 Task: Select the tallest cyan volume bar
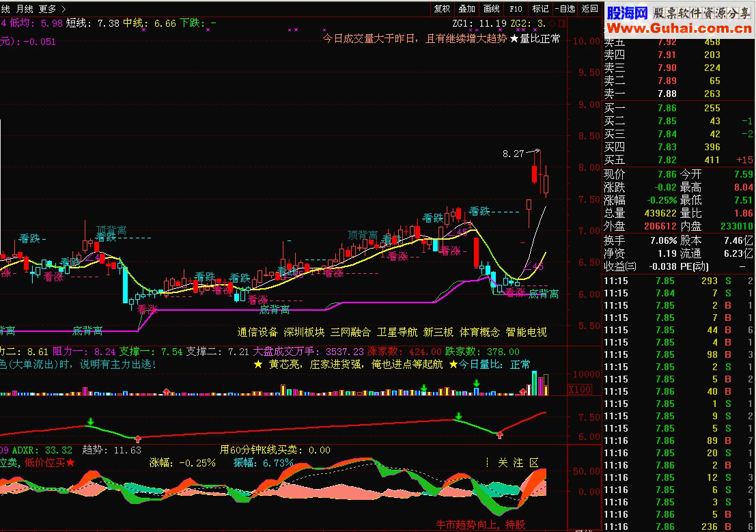[x=534, y=383]
